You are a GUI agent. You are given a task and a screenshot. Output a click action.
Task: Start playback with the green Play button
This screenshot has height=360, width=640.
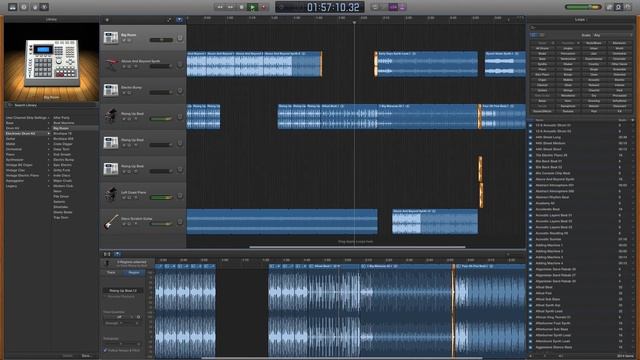(253, 7)
